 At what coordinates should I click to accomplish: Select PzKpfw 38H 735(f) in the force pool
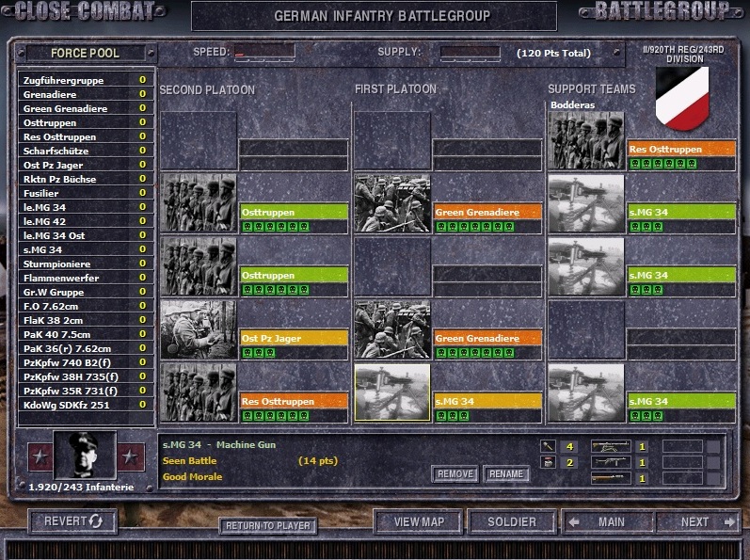(x=85, y=376)
